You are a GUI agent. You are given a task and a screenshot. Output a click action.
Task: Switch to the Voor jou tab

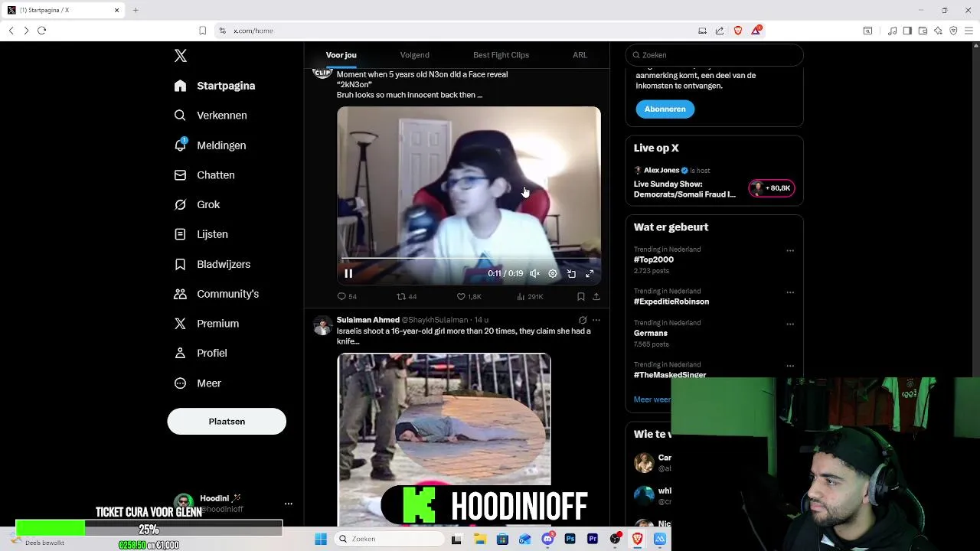(x=341, y=55)
